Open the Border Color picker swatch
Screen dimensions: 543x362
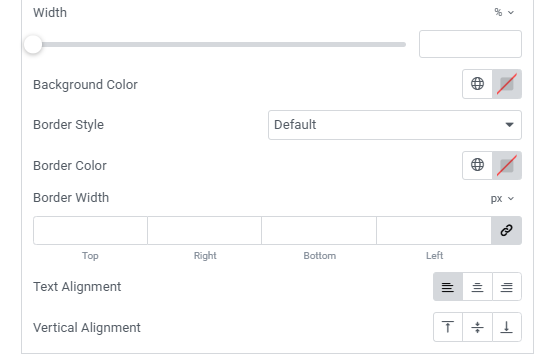(x=507, y=165)
